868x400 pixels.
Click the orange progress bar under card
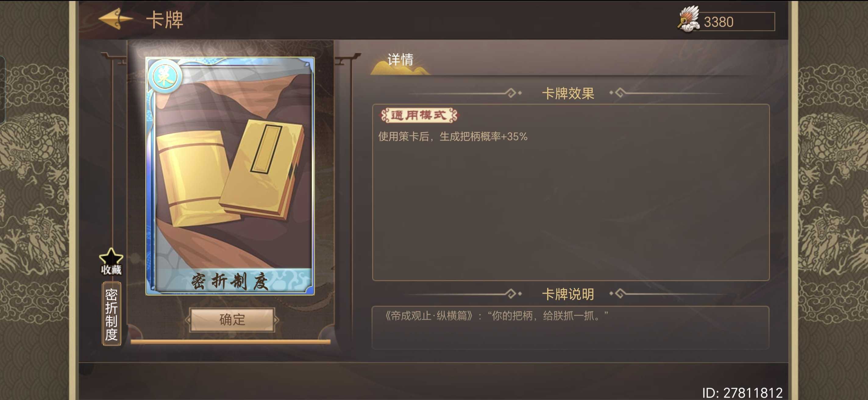pyautogui.click(x=230, y=342)
